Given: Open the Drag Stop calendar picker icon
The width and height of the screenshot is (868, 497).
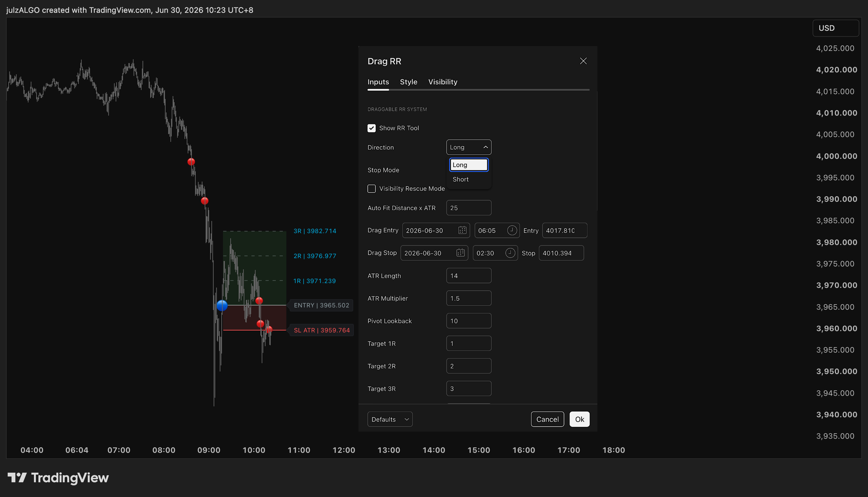Looking at the screenshot, I should (x=461, y=253).
